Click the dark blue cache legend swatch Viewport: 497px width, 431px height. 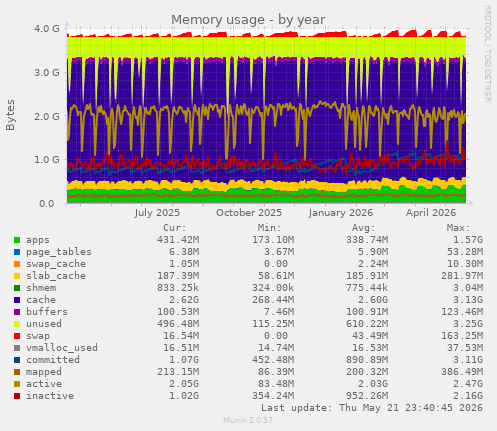(17, 300)
